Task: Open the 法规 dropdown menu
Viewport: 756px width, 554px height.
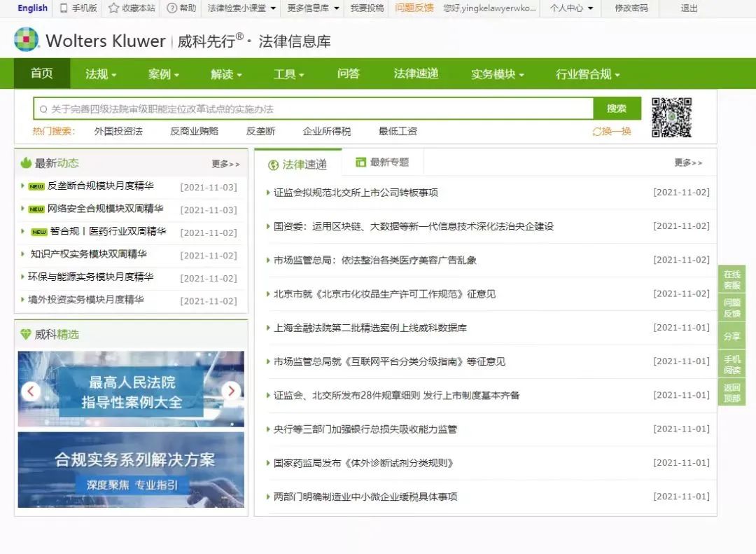Action: pos(101,74)
